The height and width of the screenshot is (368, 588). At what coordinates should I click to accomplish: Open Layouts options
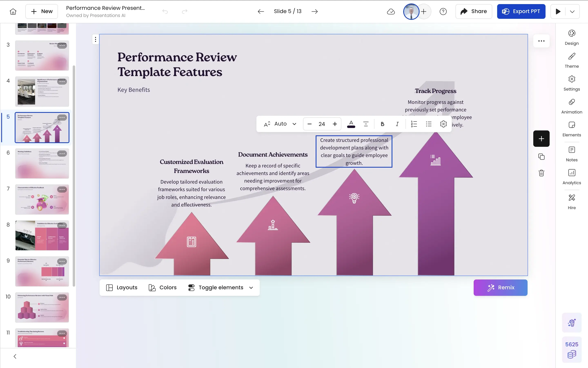(x=122, y=287)
